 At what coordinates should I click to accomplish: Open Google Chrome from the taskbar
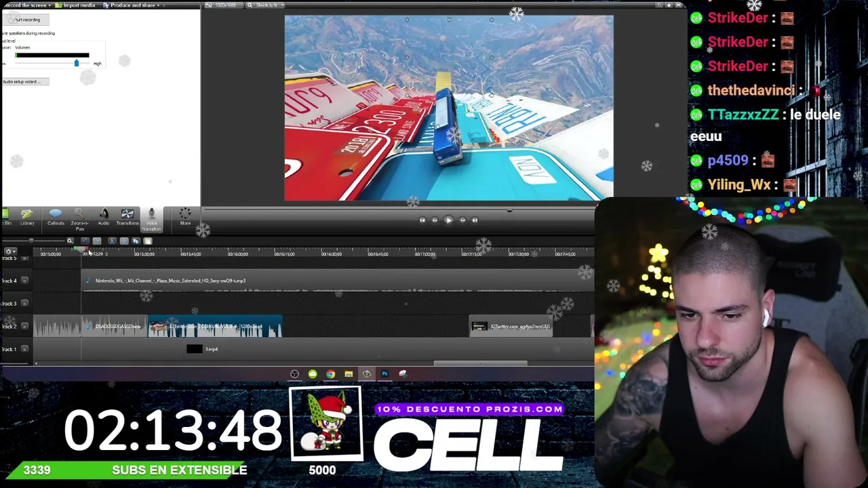tap(330, 374)
